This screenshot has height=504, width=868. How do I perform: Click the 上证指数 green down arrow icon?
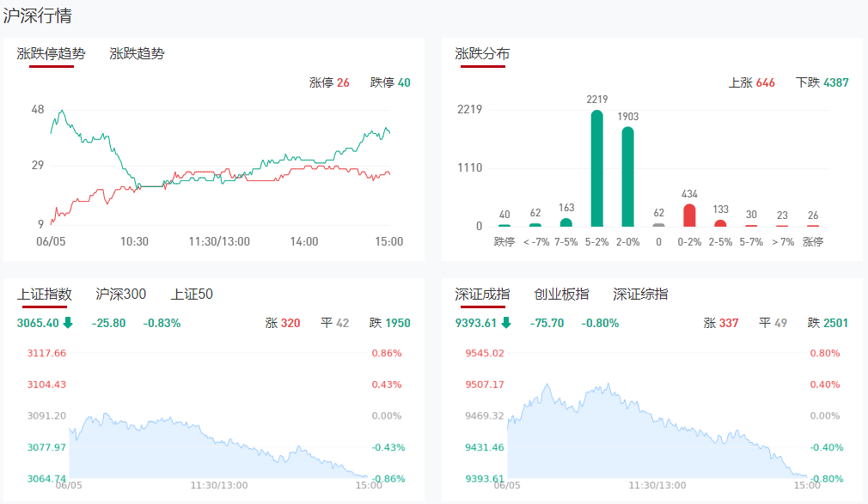pos(68,323)
